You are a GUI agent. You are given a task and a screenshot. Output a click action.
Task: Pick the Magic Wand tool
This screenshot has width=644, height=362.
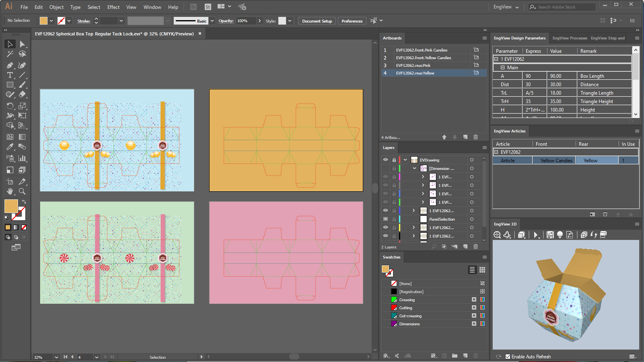[10, 54]
